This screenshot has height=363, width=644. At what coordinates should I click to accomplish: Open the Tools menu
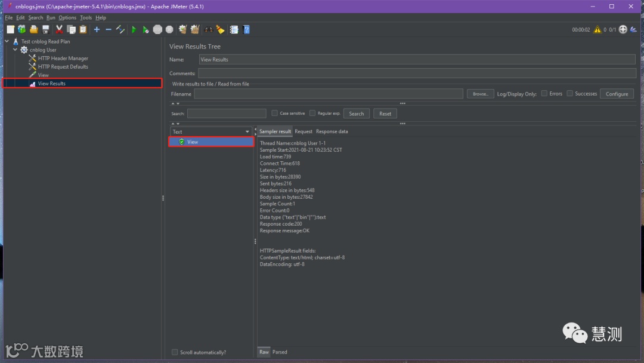(x=86, y=18)
